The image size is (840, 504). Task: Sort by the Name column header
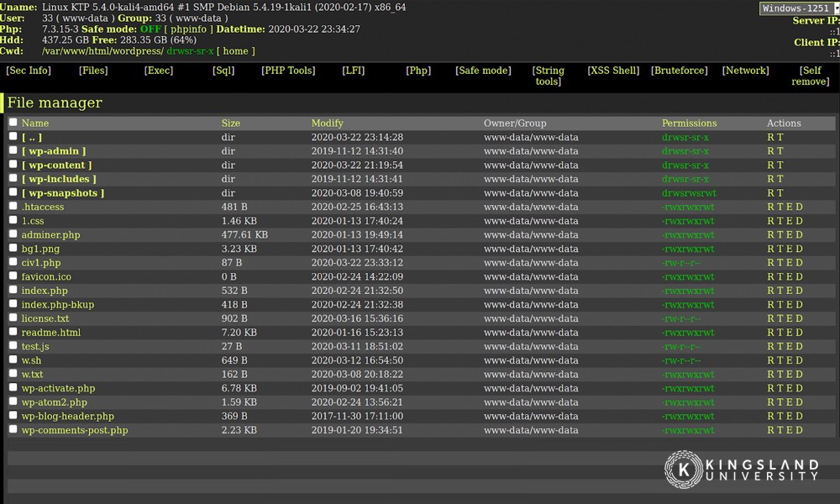pyautogui.click(x=34, y=123)
